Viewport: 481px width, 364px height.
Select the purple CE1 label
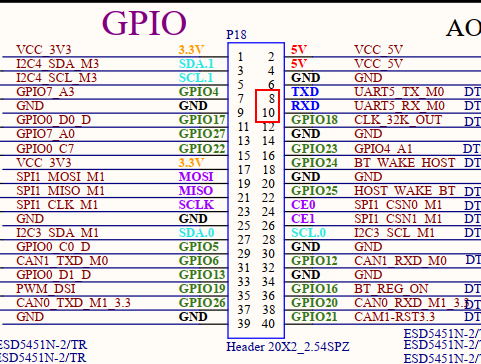303,218
